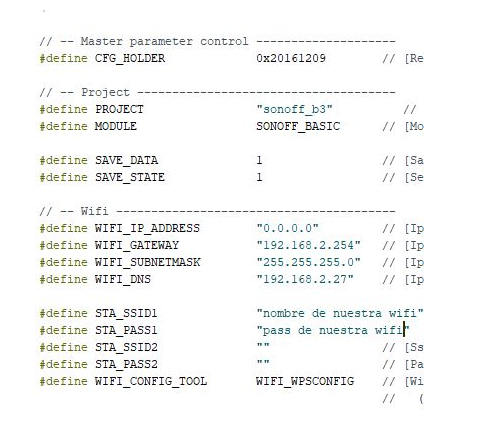Click the SONOFF_BASIC module value
This screenshot has height=421, width=494.
point(298,126)
